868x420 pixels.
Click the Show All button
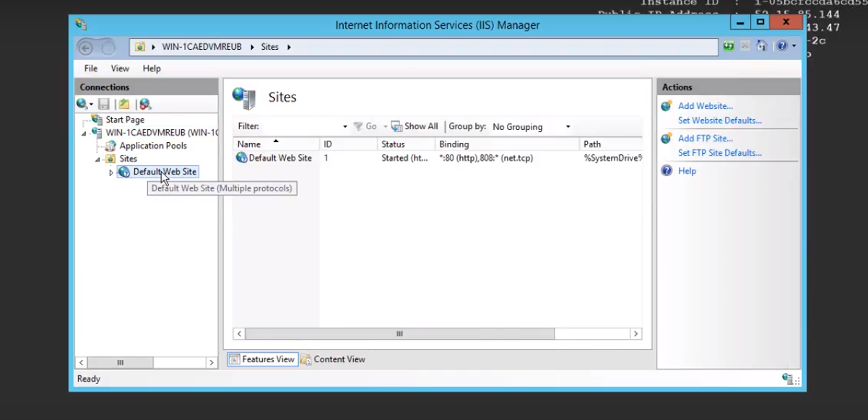tap(415, 126)
